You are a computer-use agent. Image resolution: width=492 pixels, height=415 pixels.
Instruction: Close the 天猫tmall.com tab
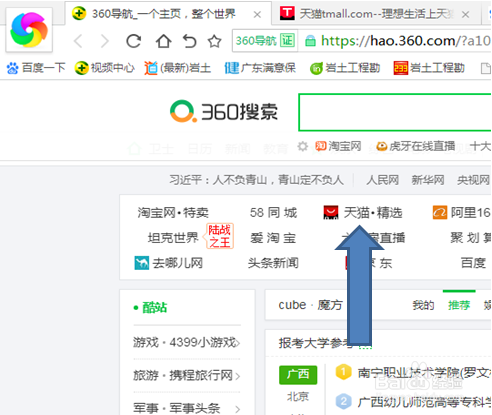click(466, 15)
